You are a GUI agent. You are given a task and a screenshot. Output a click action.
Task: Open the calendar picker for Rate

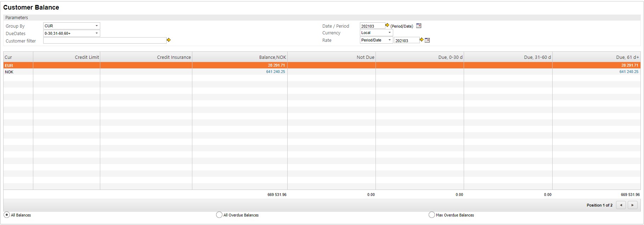coord(427,40)
